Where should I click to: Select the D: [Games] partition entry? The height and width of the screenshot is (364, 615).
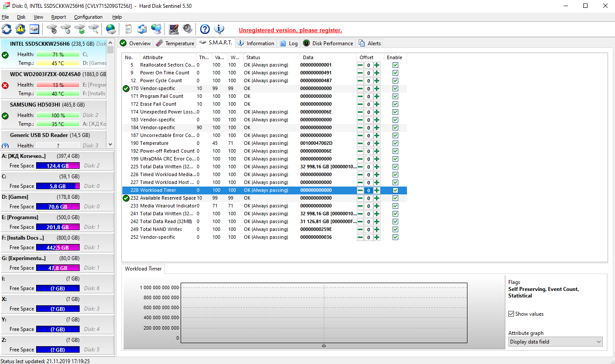57,202
